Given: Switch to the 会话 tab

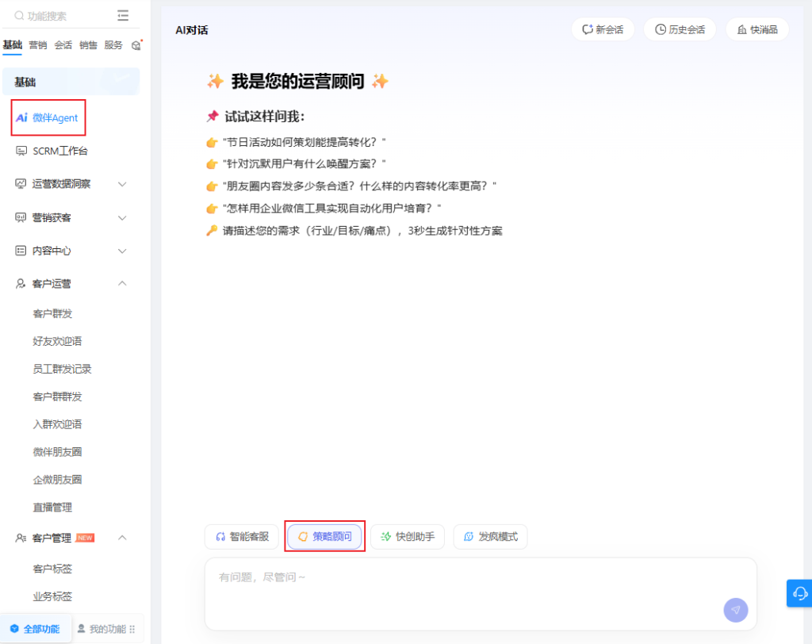Looking at the screenshot, I should point(63,45).
